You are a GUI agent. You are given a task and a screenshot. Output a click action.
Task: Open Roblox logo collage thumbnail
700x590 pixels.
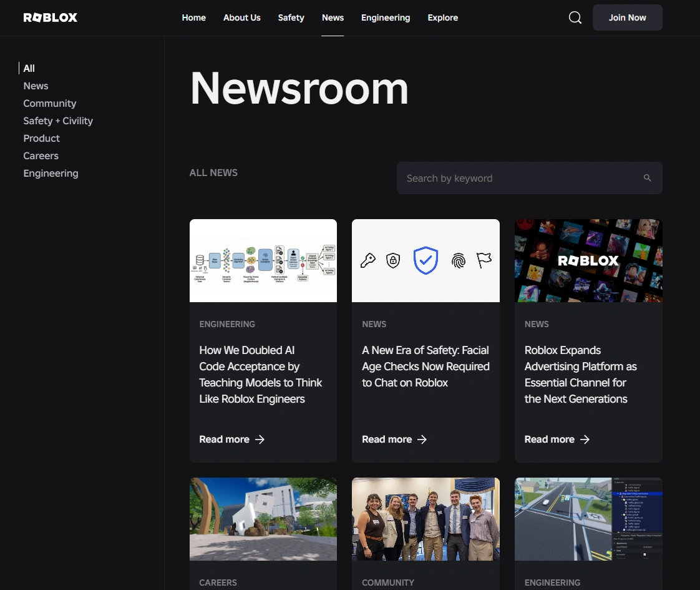[x=588, y=260]
